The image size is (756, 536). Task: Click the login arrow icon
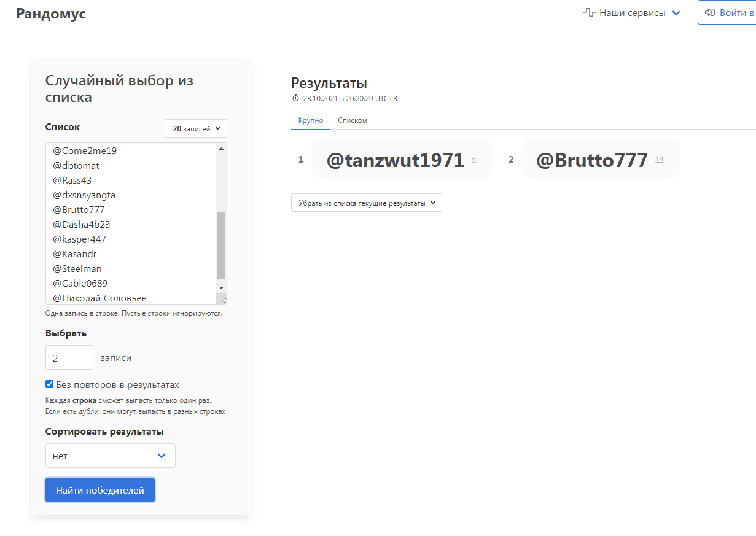(710, 12)
